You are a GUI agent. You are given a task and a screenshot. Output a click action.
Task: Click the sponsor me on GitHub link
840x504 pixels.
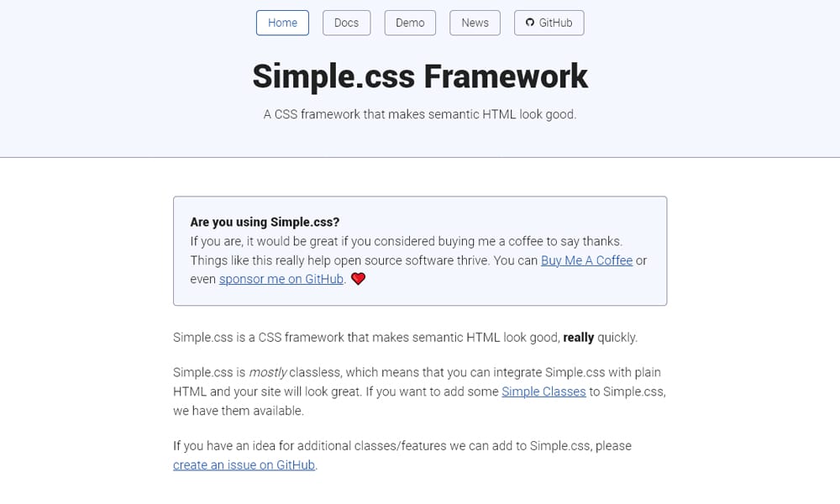point(281,279)
